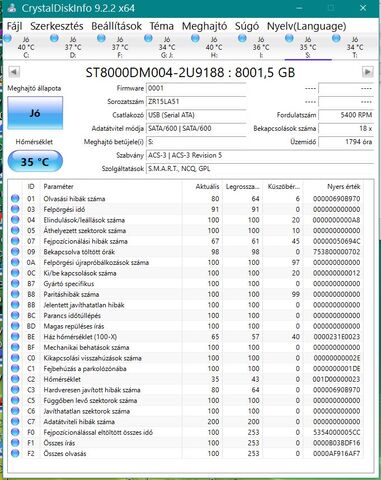Click status icon for Olvasási hibák száma
381x480 pixels.
pos(15,199)
